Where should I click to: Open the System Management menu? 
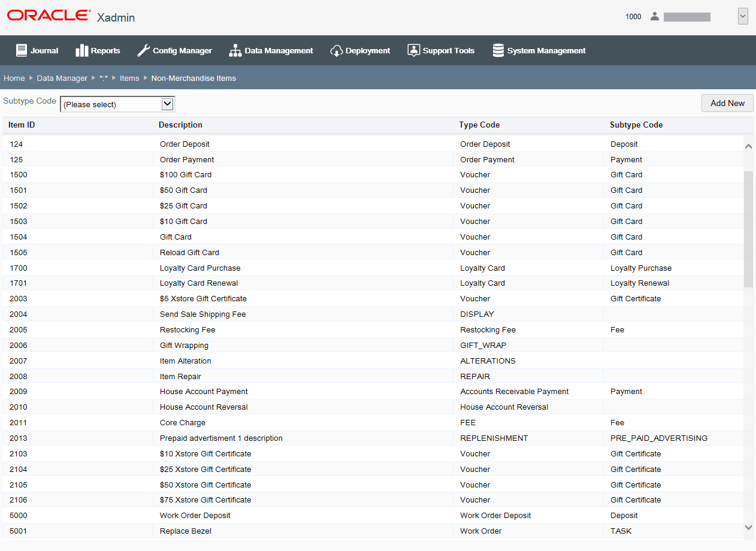pyautogui.click(x=539, y=50)
